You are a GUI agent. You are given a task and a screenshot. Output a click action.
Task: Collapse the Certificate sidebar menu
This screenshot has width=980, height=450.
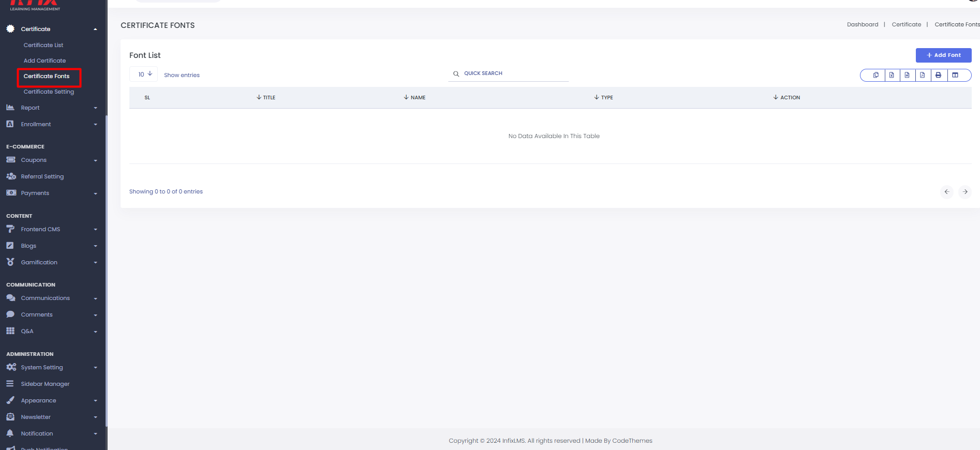tap(52, 29)
